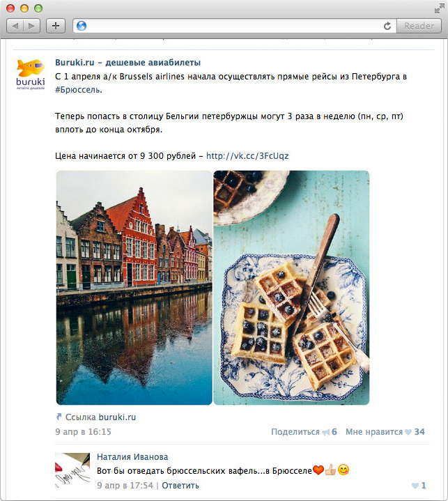The height and width of the screenshot is (501, 448).
Task: Open the Bruges canal houses photo
Action: [134, 287]
